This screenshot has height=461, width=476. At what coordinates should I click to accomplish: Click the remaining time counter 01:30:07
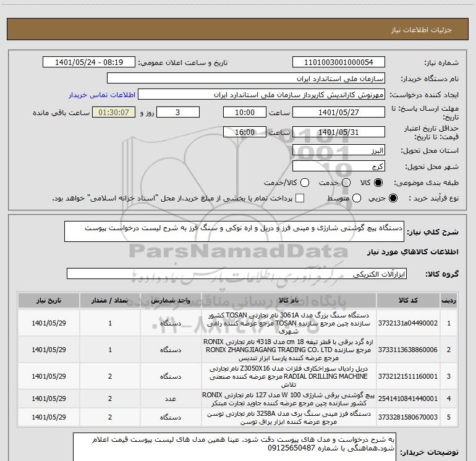coord(114,112)
